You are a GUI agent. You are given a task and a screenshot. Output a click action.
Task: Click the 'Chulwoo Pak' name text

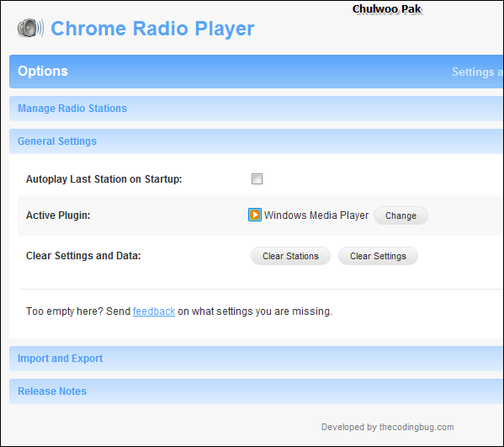(x=387, y=9)
